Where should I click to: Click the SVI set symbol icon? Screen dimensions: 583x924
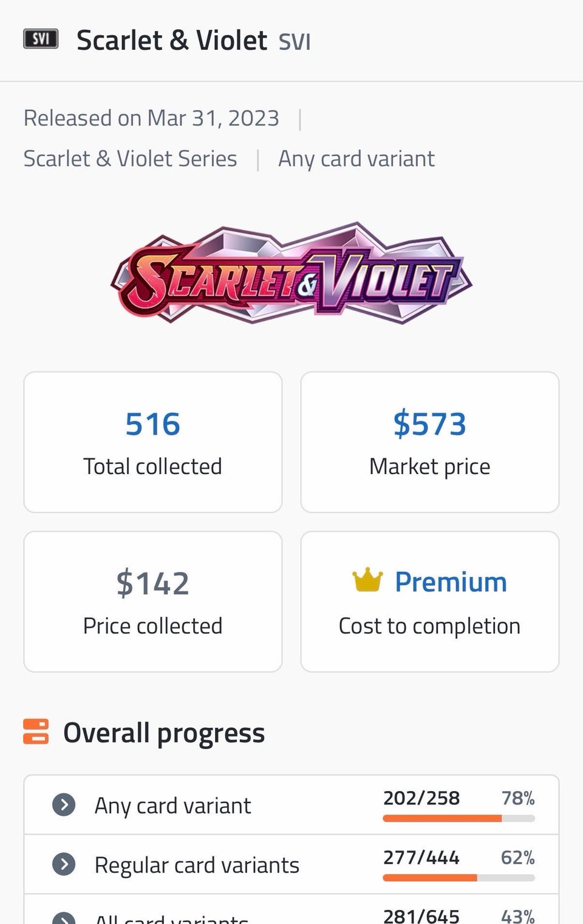[x=41, y=39]
